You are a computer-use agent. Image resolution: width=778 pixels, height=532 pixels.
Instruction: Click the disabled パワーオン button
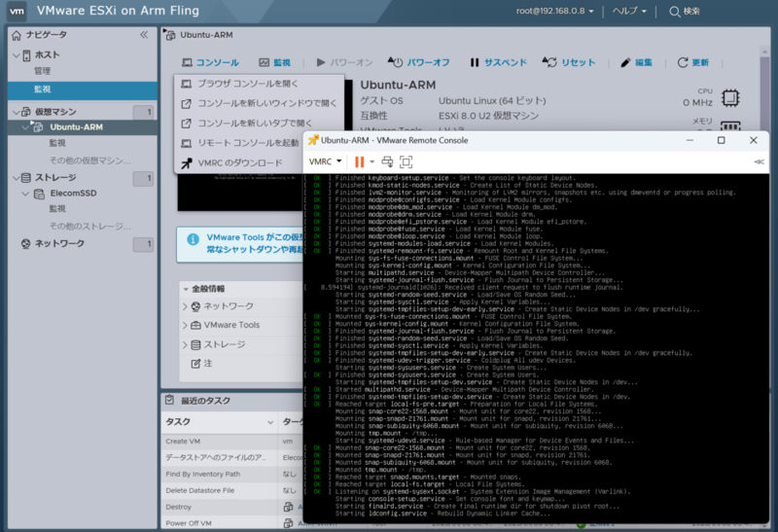[x=344, y=62]
